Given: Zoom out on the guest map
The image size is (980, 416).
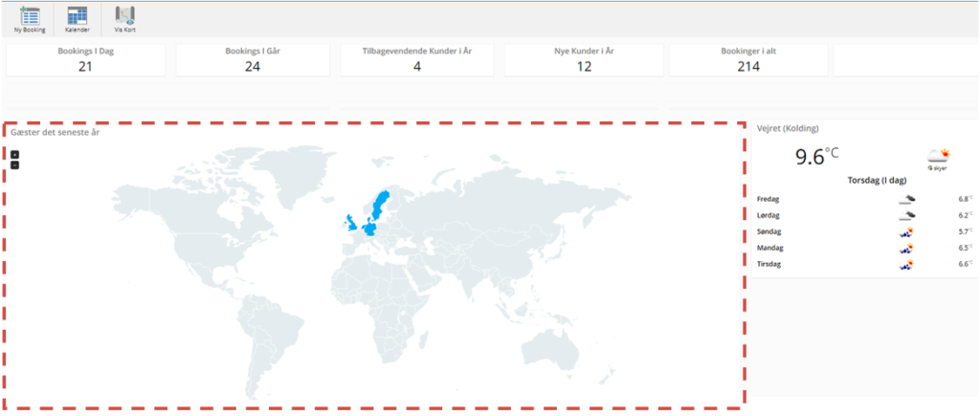Looking at the screenshot, I should click(14, 164).
